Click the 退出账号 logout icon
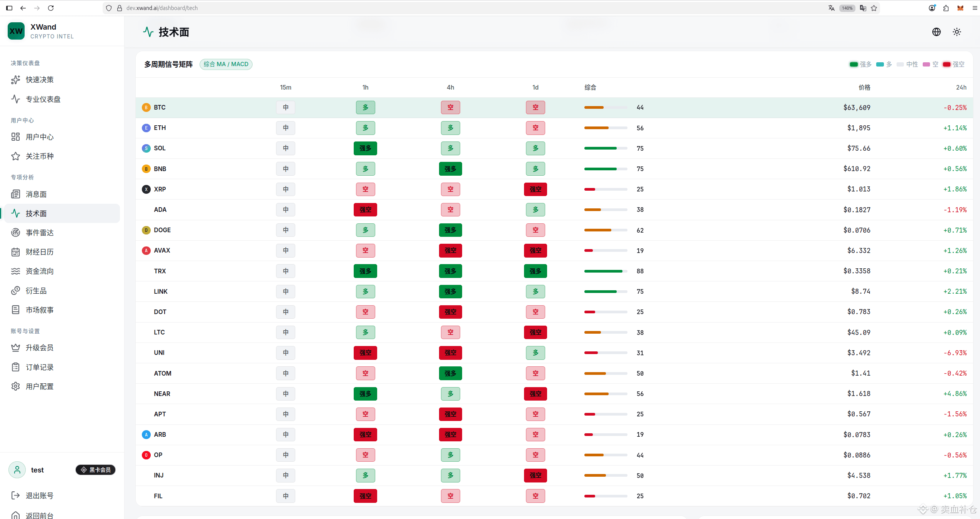Screen dimensions: 980x519 [15, 496]
